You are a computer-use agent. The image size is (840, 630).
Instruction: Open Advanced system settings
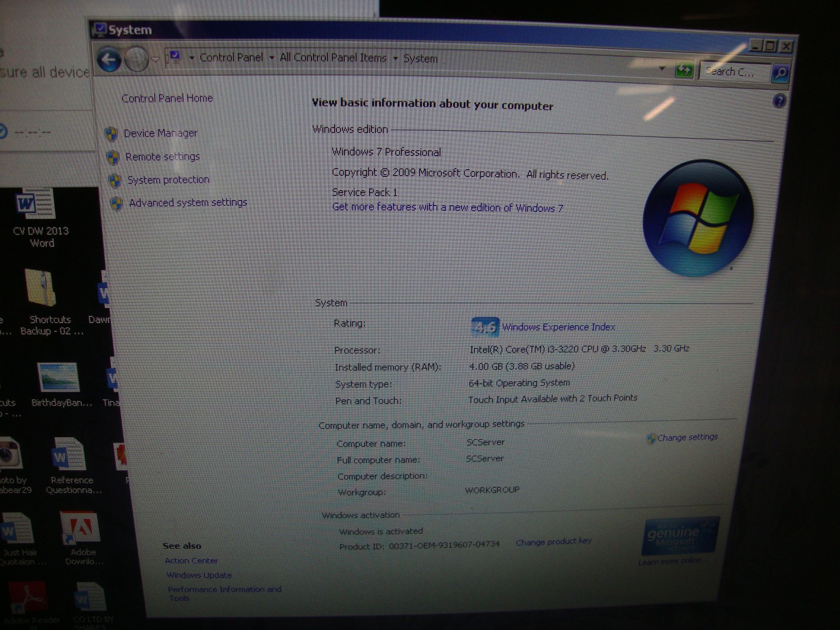point(188,203)
